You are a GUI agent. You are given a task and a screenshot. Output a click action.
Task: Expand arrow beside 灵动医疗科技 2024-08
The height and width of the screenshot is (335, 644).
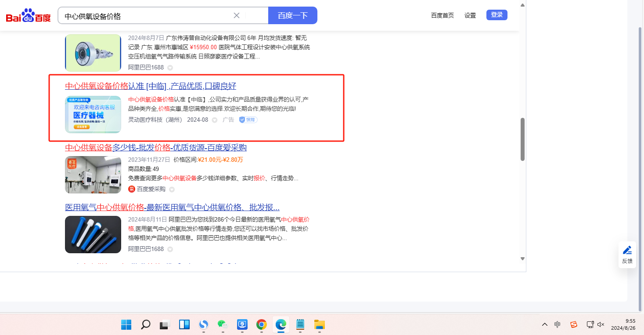[215, 120]
